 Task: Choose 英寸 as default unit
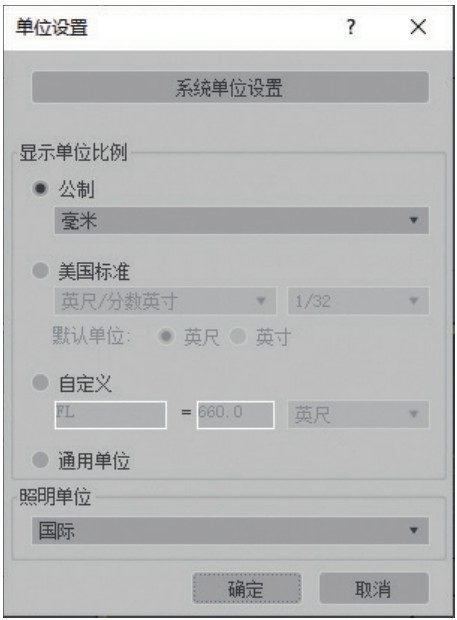point(238,336)
